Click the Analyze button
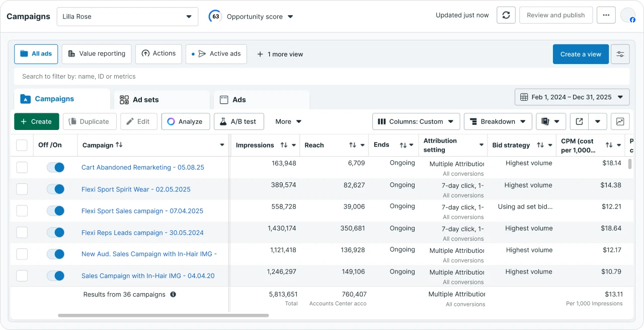The width and height of the screenshot is (644, 330). point(186,121)
